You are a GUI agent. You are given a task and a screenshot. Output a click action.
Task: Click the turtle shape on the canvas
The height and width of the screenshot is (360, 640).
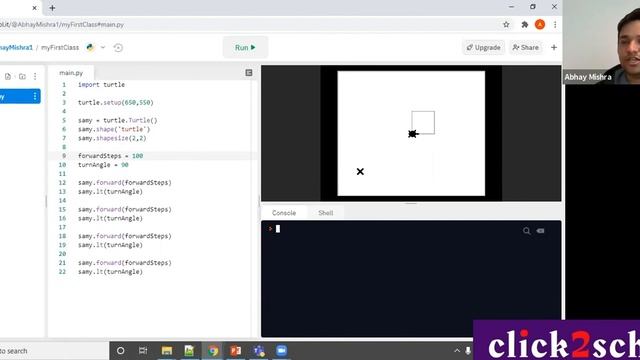tap(413, 134)
